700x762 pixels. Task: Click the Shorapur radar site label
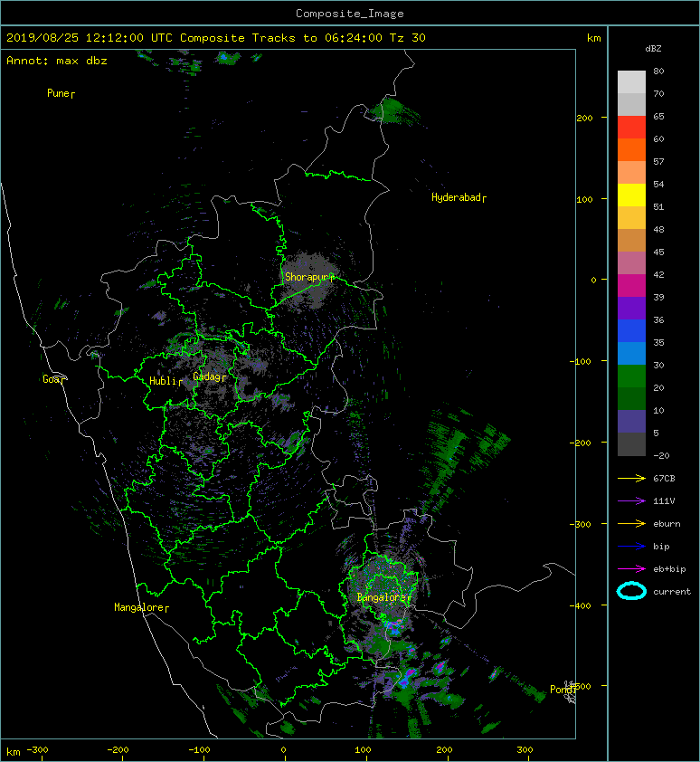[309, 277]
